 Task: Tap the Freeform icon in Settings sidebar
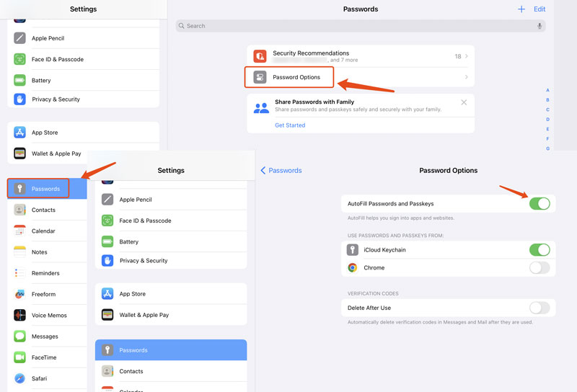pos(20,294)
